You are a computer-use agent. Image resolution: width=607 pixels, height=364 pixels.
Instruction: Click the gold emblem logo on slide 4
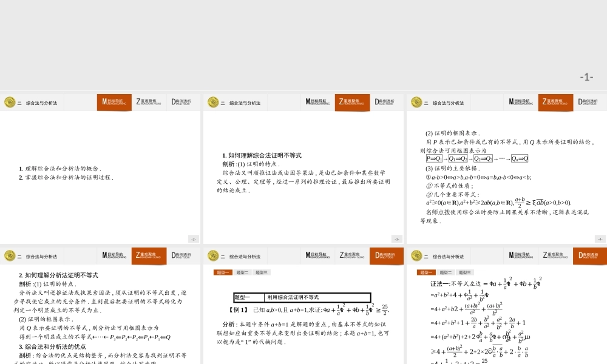pyautogui.click(x=416, y=103)
